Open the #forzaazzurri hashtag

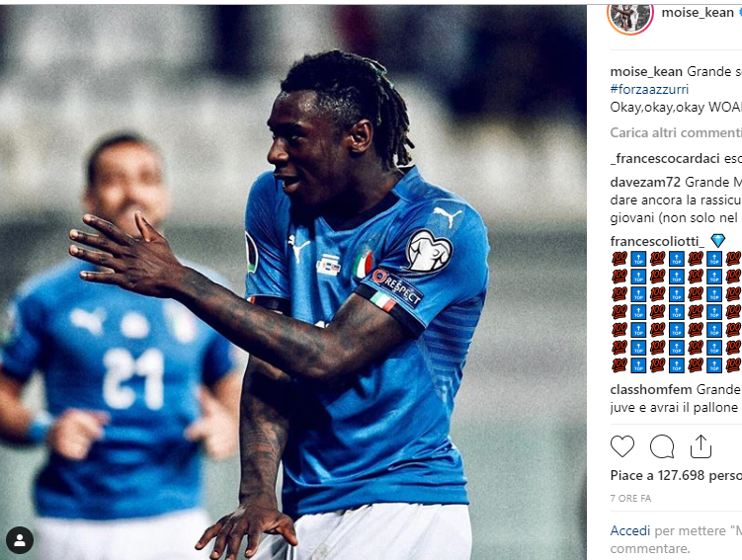tap(649, 89)
